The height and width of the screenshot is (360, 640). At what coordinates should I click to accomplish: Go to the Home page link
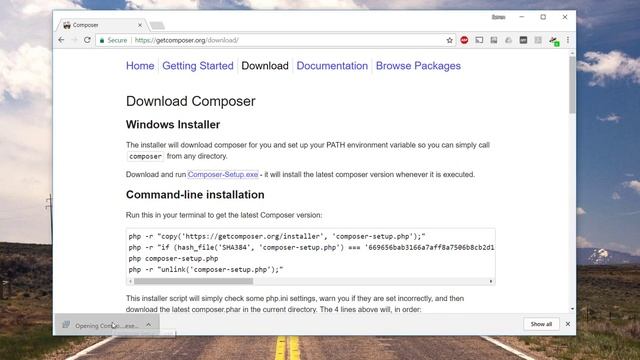(x=140, y=66)
